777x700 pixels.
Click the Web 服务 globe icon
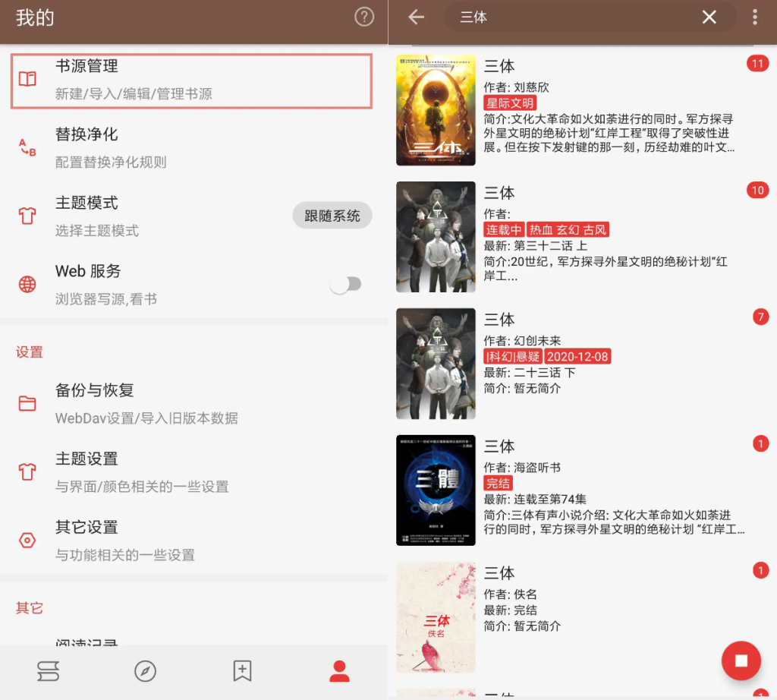(x=27, y=284)
